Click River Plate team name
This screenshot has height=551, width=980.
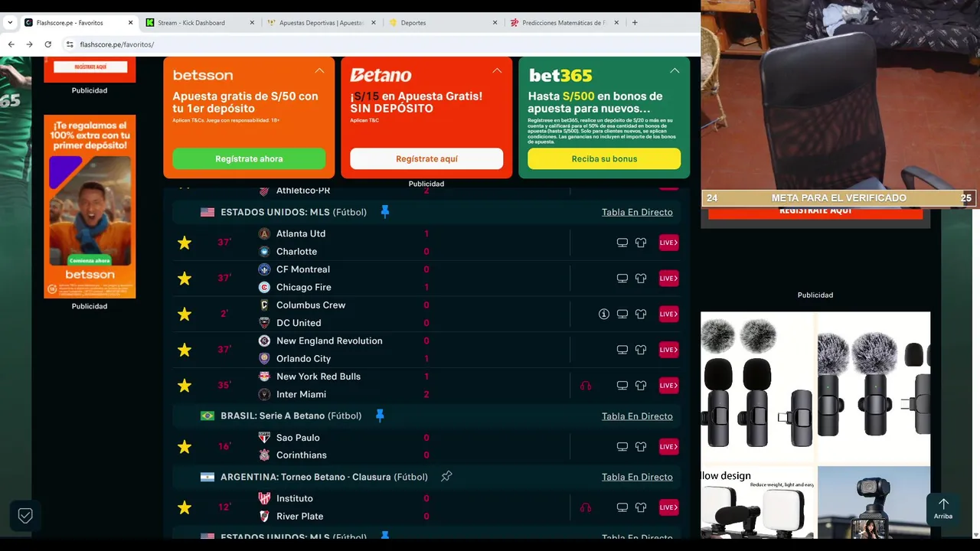[x=299, y=517]
